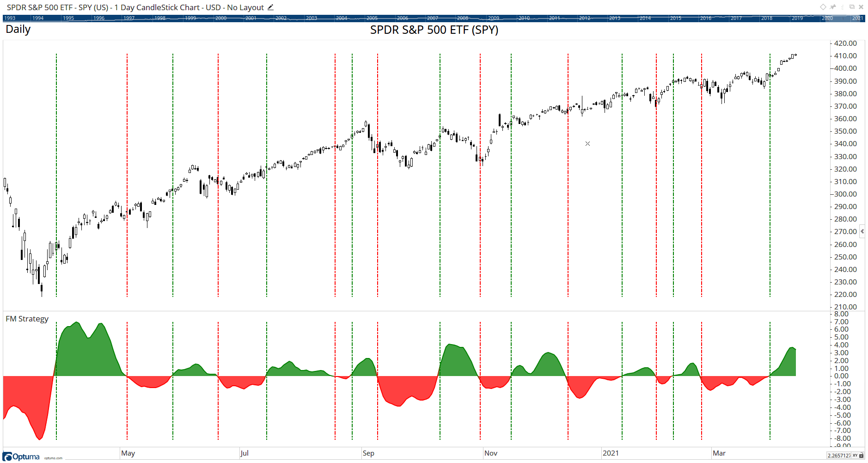Click the highlighted 2020-2021 range in the timeline bar
Image resolution: width=868 pixels, height=463 pixels.
click(843, 18)
